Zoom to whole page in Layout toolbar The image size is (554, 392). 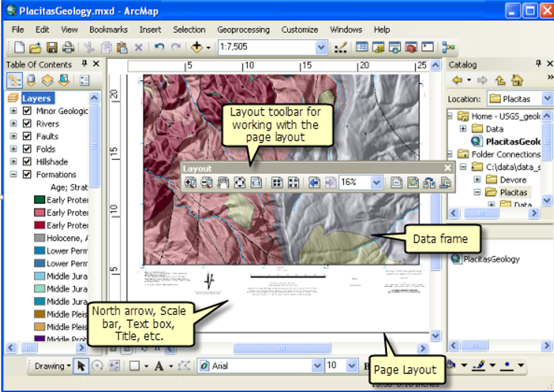point(240,183)
